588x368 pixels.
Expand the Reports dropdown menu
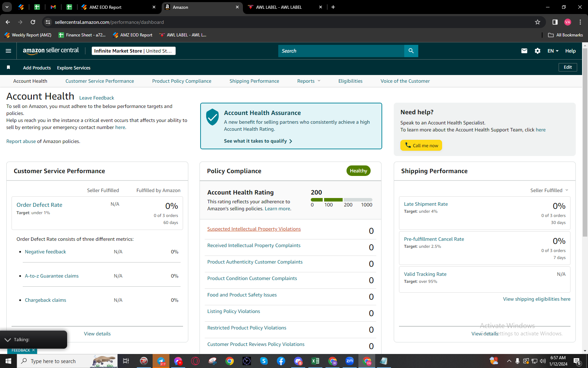(309, 81)
